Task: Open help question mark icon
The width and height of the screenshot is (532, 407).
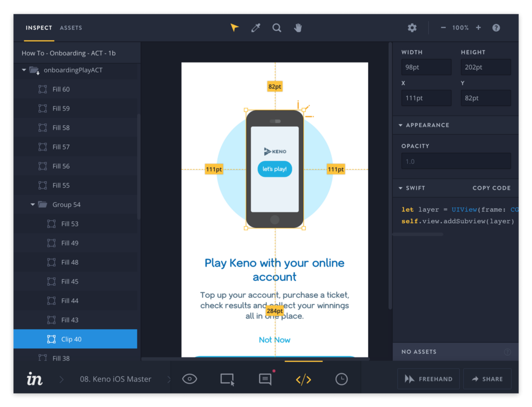Action: pyautogui.click(x=496, y=28)
